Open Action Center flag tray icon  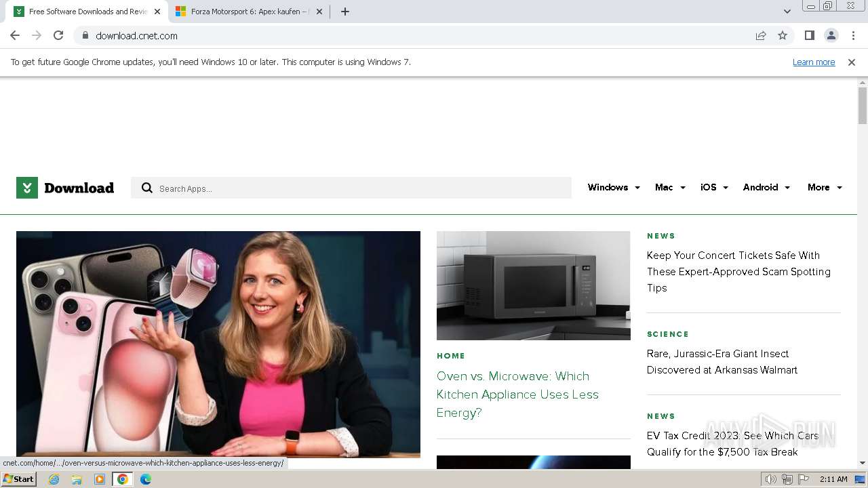tap(802, 479)
